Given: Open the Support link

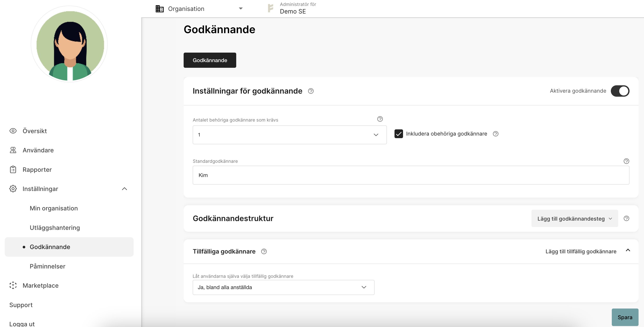Looking at the screenshot, I should pyautogui.click(x=21, y=305).
